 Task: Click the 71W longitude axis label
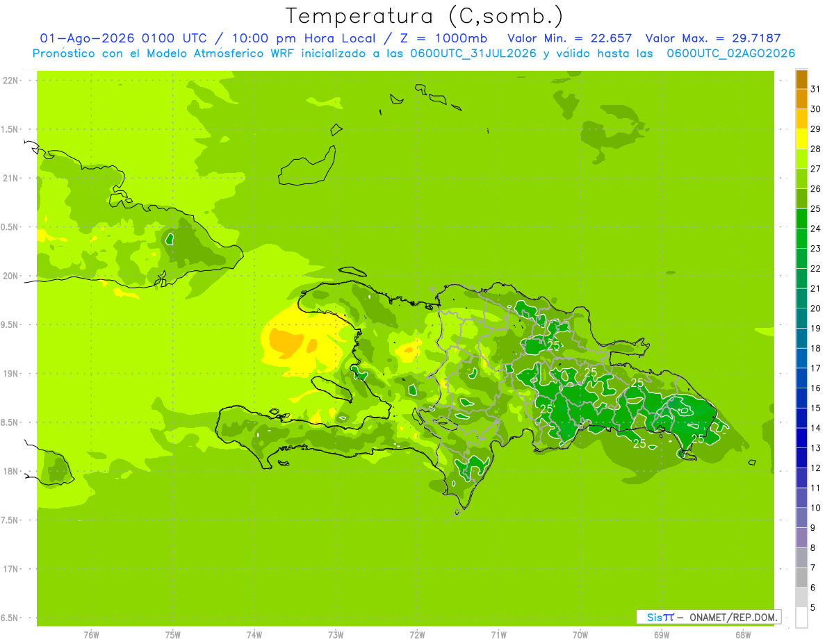click(498, 635)
